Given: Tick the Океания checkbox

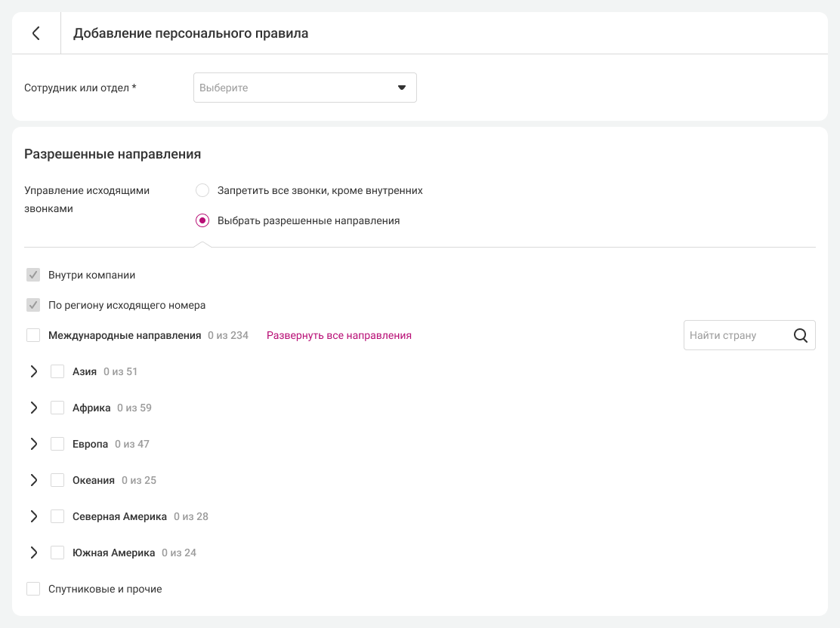Looking at the screenshot, I should (x=57, y=480).
